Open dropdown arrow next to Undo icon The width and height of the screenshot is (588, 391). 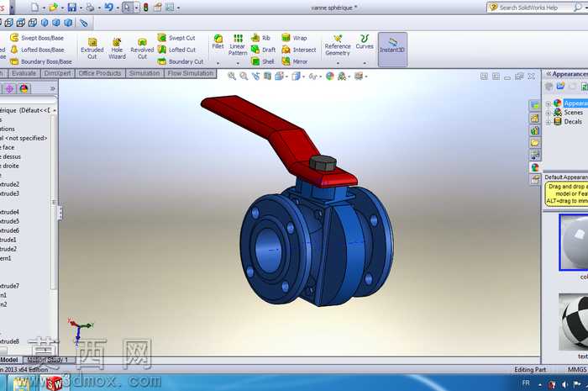coord(118,8)
